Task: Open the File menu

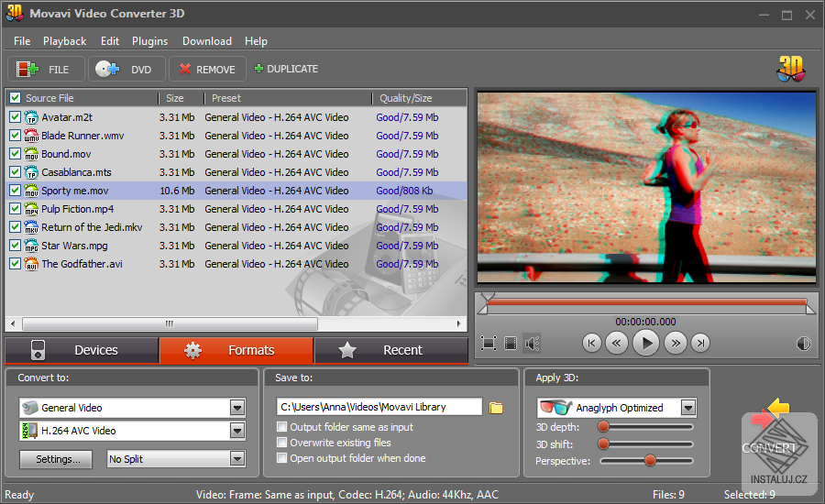Action: [x=22, y=41]
